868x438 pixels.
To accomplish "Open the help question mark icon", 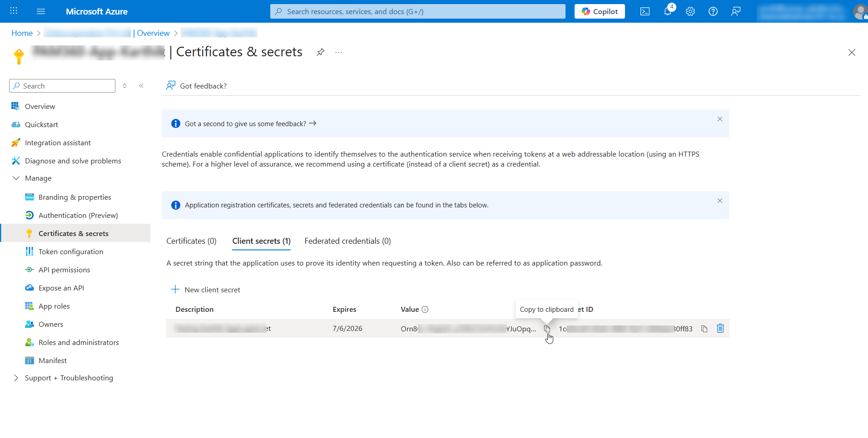I will coord(713,11).
